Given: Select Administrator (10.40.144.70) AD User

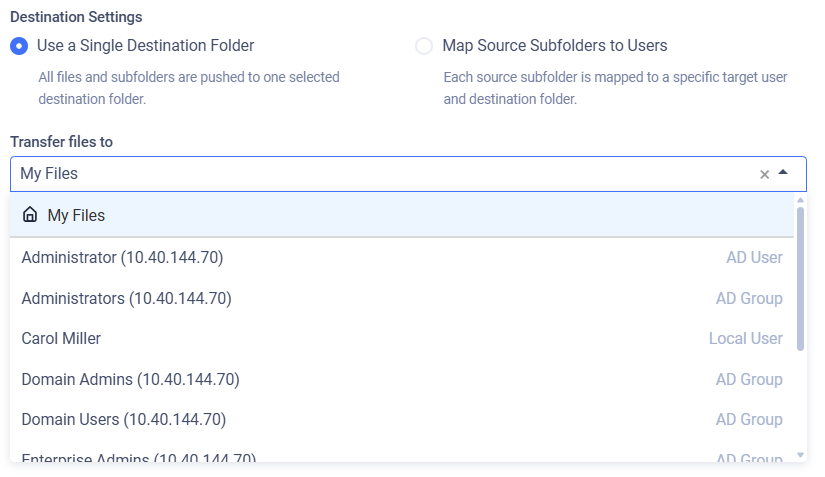Looking at the screenshot, I should pos(401,258).
